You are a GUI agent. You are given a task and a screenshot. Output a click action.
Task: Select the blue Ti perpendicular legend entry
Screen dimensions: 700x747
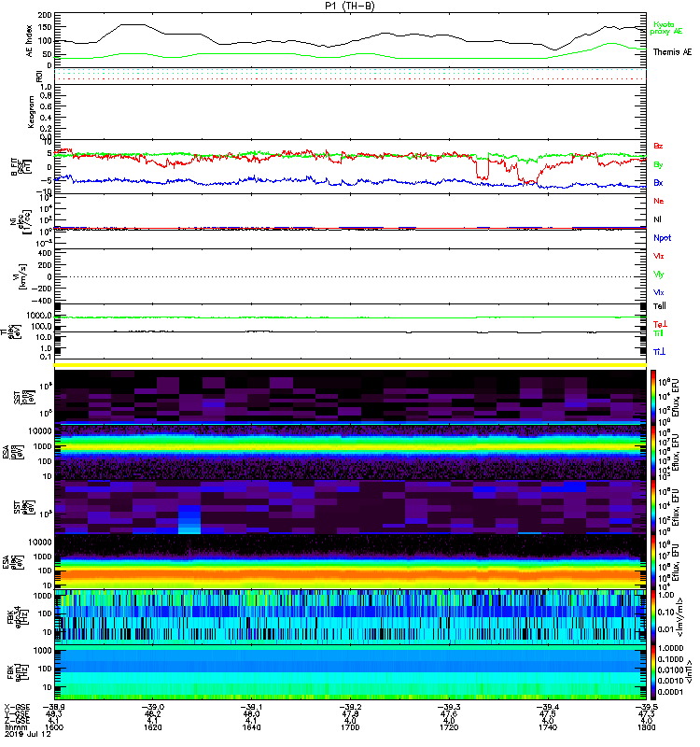coord(659,352)
